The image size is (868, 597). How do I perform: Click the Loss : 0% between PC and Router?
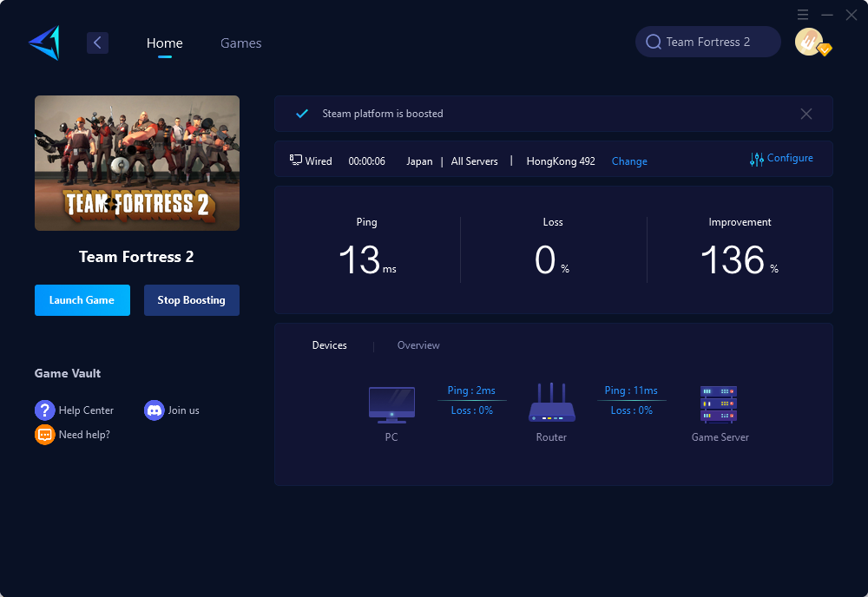pos(471,410)
